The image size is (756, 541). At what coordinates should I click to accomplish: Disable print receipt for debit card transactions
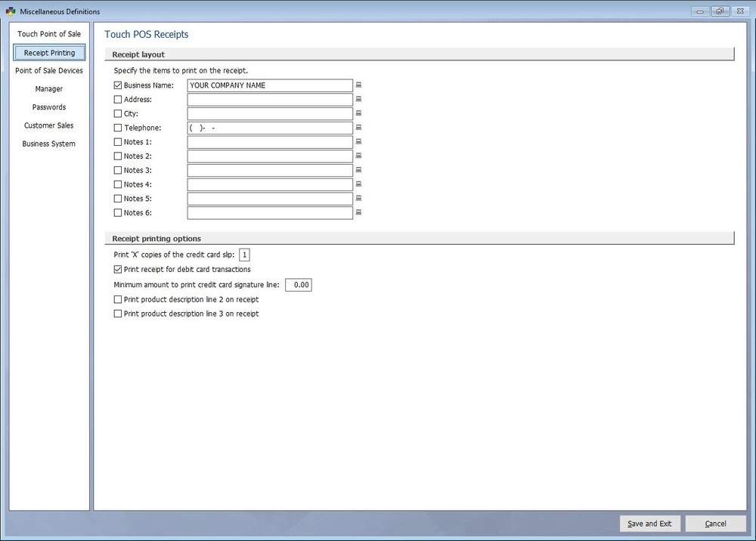tap(118, 269)
